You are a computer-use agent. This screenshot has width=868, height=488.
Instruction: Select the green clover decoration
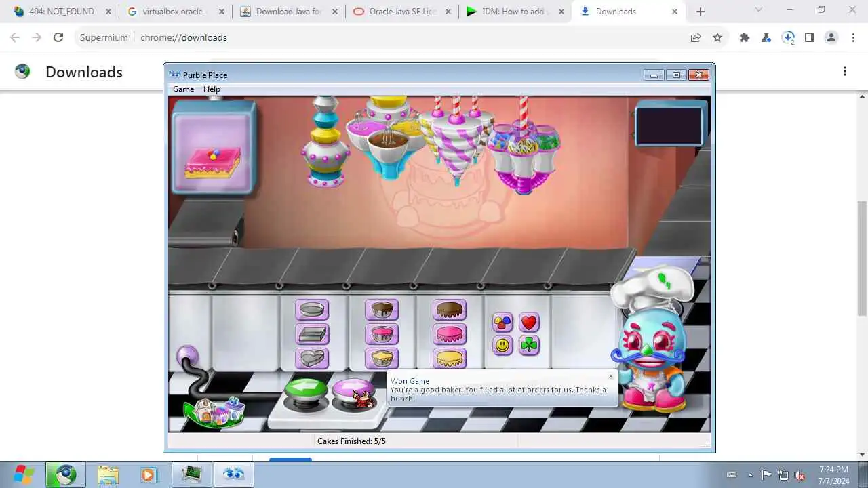coord(529,345)
